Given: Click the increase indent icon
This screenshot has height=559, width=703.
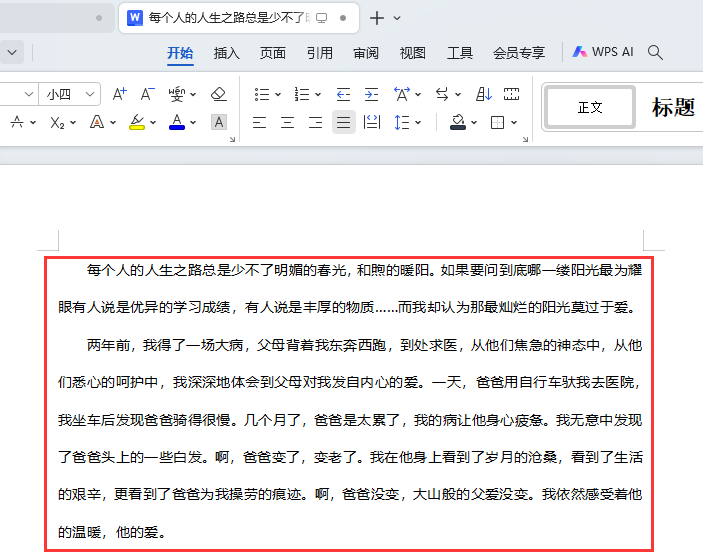Looking at the screenshot, I should (371, 94).
